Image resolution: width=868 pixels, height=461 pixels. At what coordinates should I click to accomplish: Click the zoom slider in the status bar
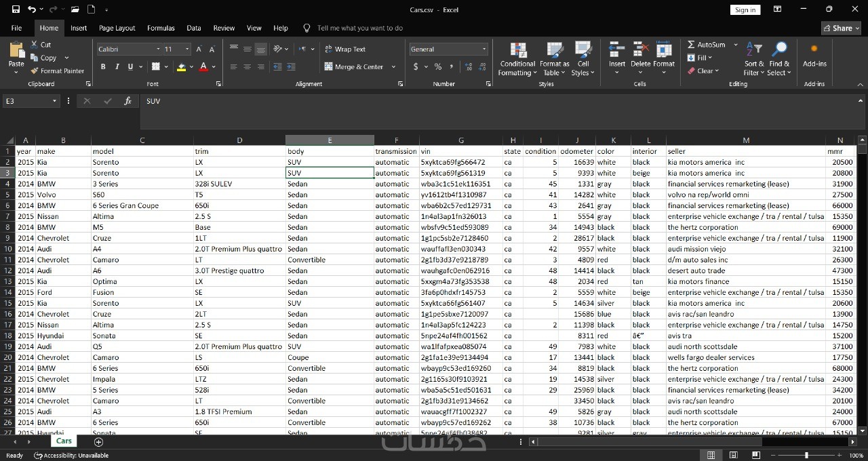click(x=806, y=456)
